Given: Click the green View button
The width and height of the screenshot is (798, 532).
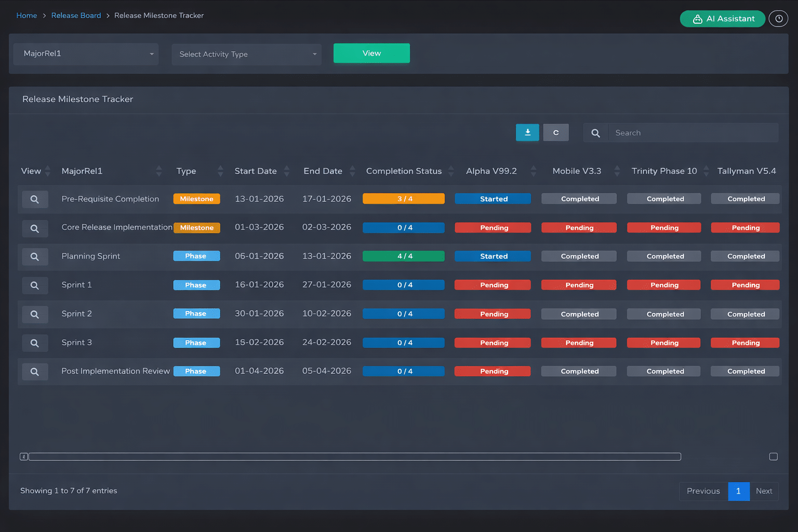Looking at the screenshot, I should [371, 54].
